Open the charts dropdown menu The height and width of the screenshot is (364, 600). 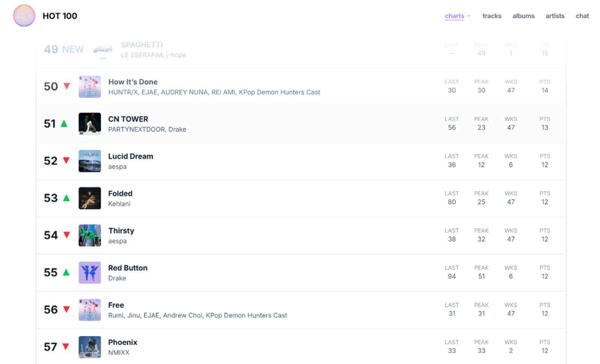coord(457,16)
